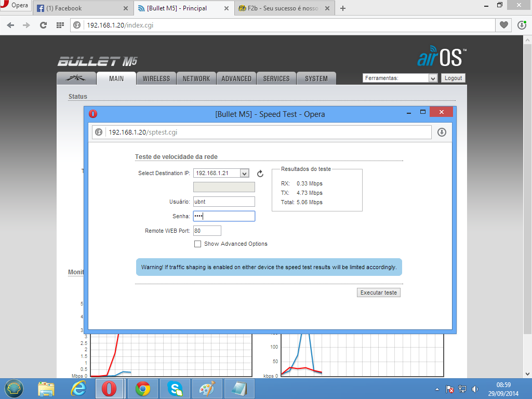Screen dimensions: 532x399
Task: Click the TX 4.73 Mbps result
Action: tap(302, 193)
